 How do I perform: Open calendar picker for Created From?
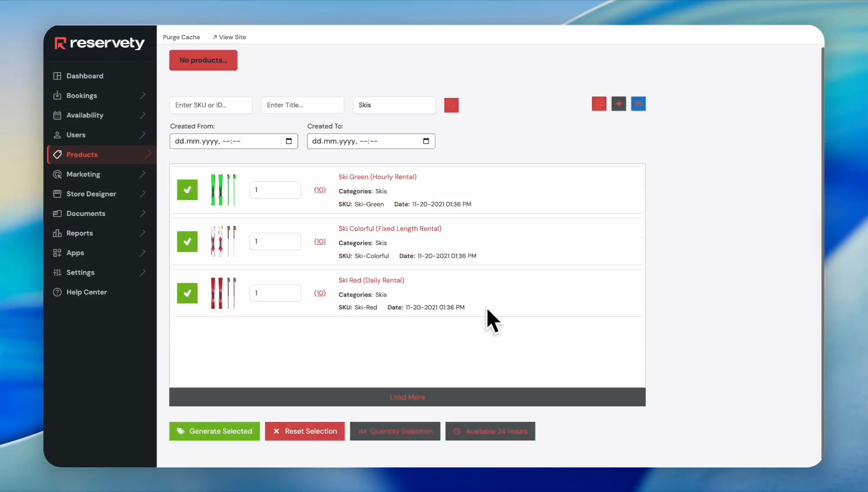pyautogui.click(x=289, y=141)
